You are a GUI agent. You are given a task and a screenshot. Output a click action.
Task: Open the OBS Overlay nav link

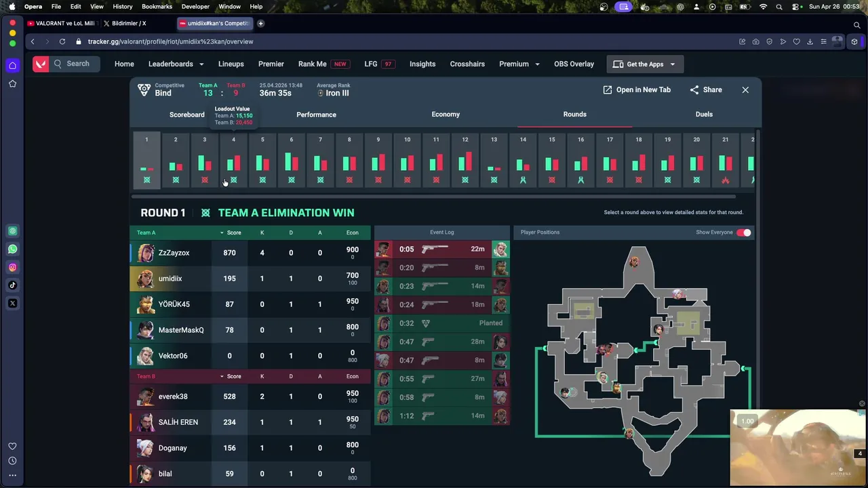(x=574, y=64)
